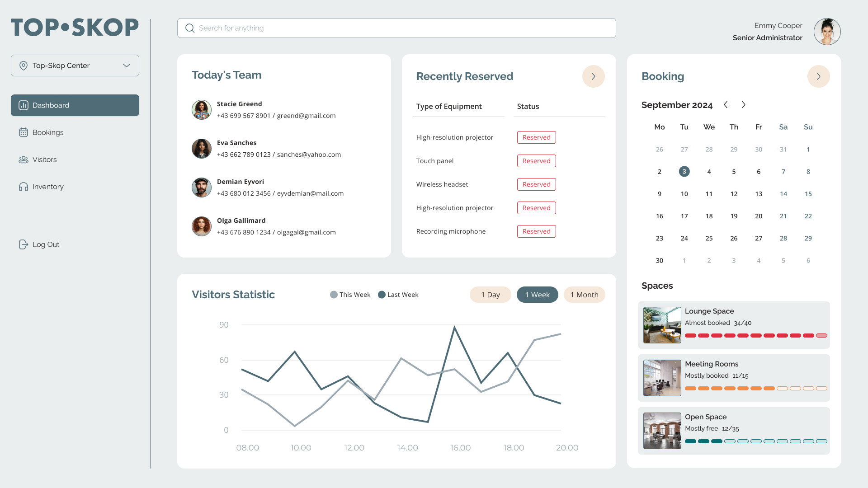The image size is (868, 488).
Task: Select the 1 Day range pill
Action: [490, 295]
